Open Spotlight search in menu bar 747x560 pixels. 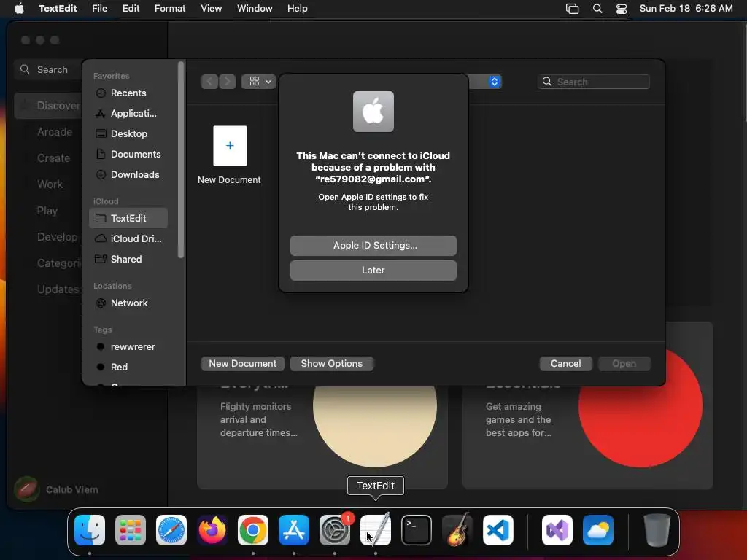click(x=597, y=9)
